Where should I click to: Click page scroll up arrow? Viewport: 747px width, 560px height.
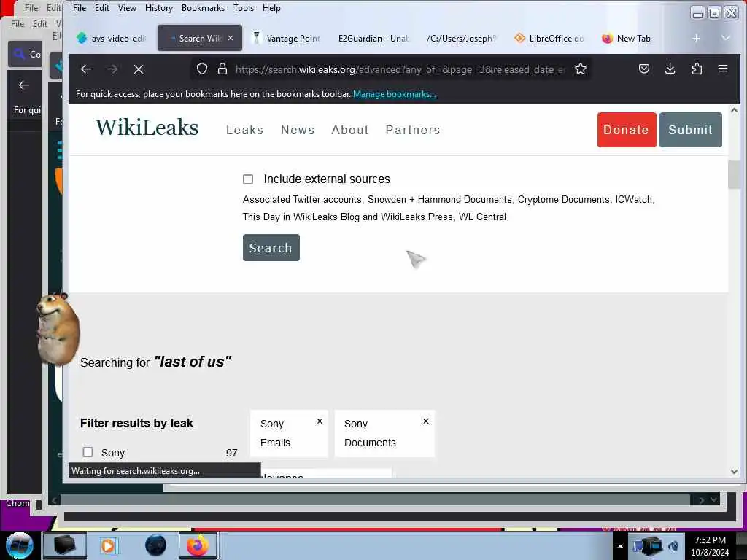tap(734, 110)
